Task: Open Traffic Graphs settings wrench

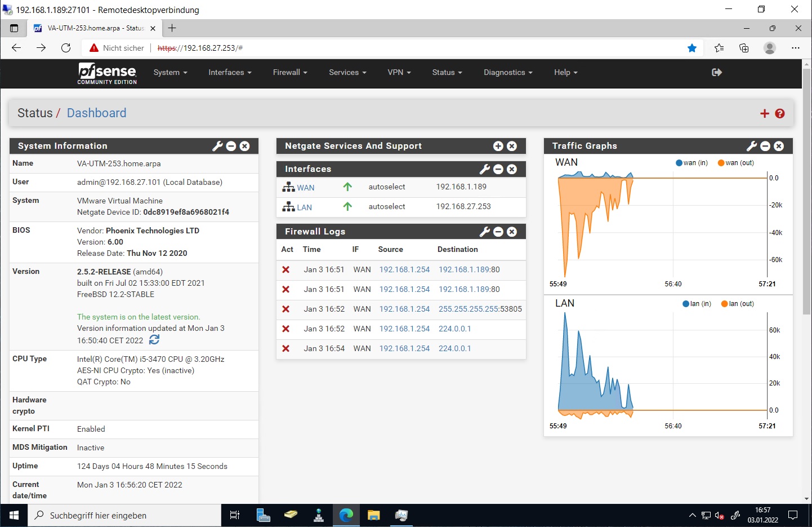Action: pyautogui.click(x=751, y=146)
